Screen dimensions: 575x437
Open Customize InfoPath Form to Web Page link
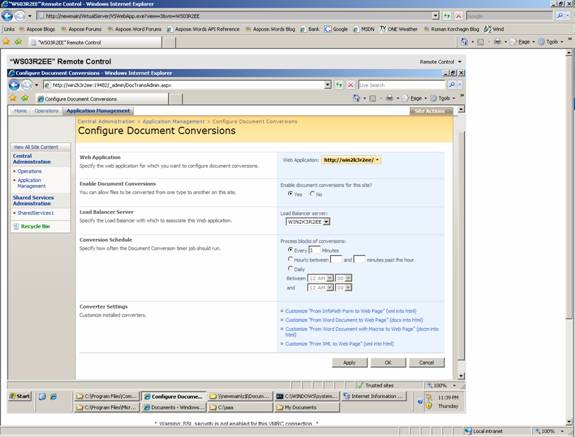(351, 311)
